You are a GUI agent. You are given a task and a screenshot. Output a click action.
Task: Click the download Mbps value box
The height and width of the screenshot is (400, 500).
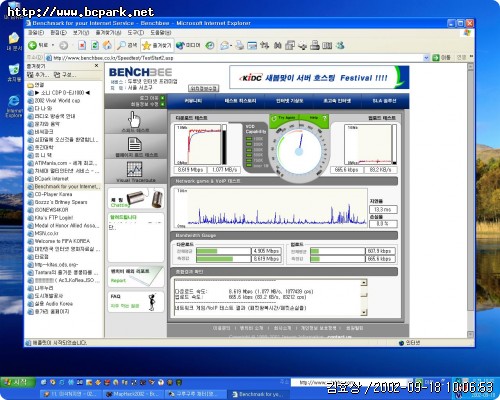pyautogui.click(x=190, y=170)
